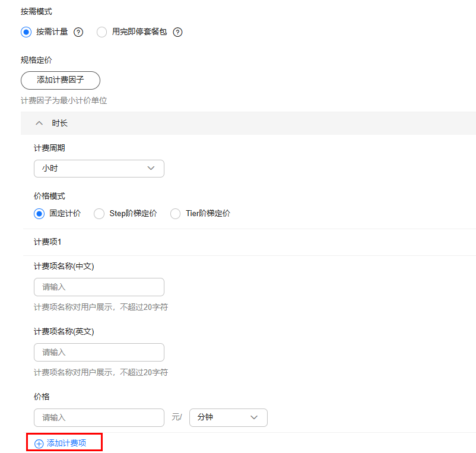
Task: Click the 计费周期 label
Action: (x=49, y=148)
